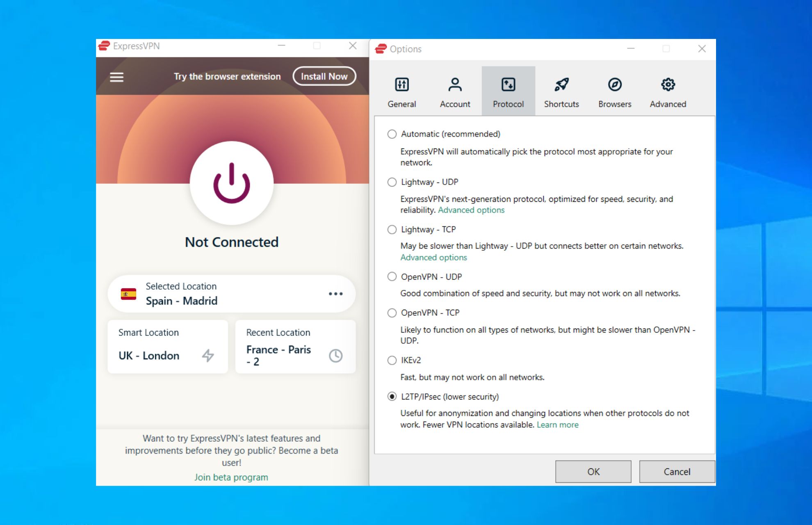The image size is (812, 525).
Task: Click the Browsers compass icon
Action: coord(615,84)
